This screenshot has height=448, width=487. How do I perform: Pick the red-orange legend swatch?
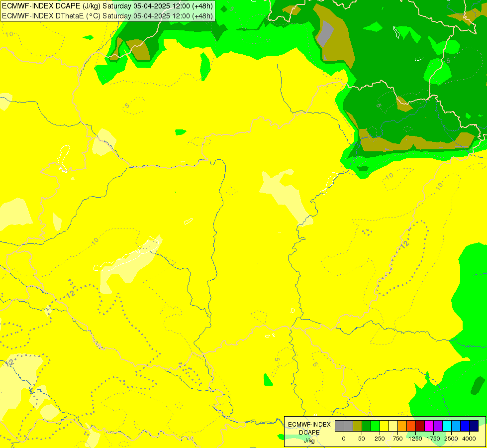[411, 426]
